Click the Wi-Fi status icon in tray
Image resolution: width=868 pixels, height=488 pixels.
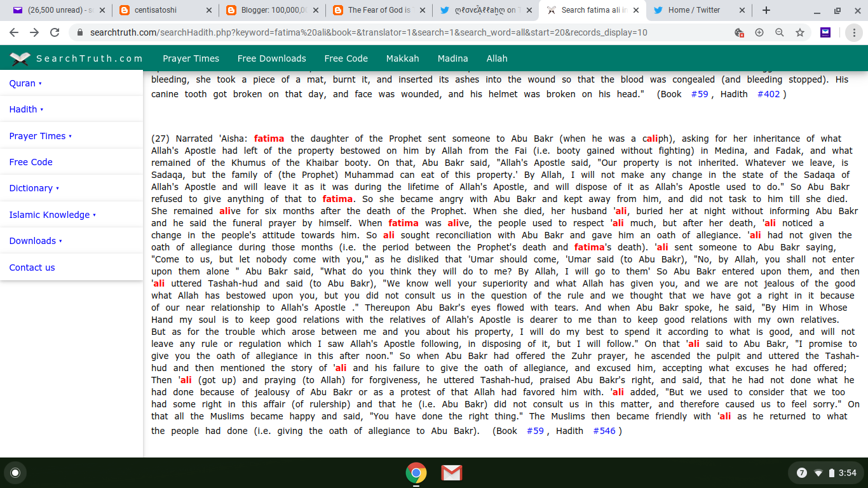click(x=818, y=473)
